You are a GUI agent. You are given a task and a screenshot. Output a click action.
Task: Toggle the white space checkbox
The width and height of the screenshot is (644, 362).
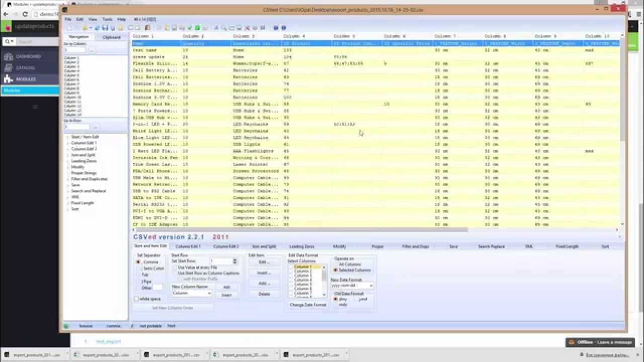click(x=136, y=299)
